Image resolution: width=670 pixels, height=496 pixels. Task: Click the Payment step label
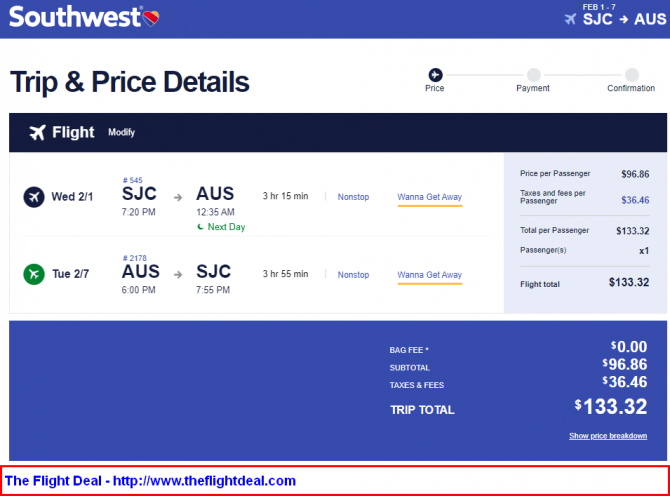click(533, 88)
